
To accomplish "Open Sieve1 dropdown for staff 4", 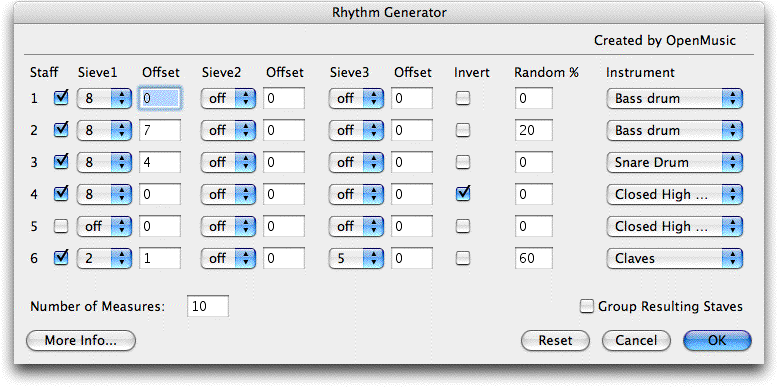I will pyautogui.click(x=104, y=194).
